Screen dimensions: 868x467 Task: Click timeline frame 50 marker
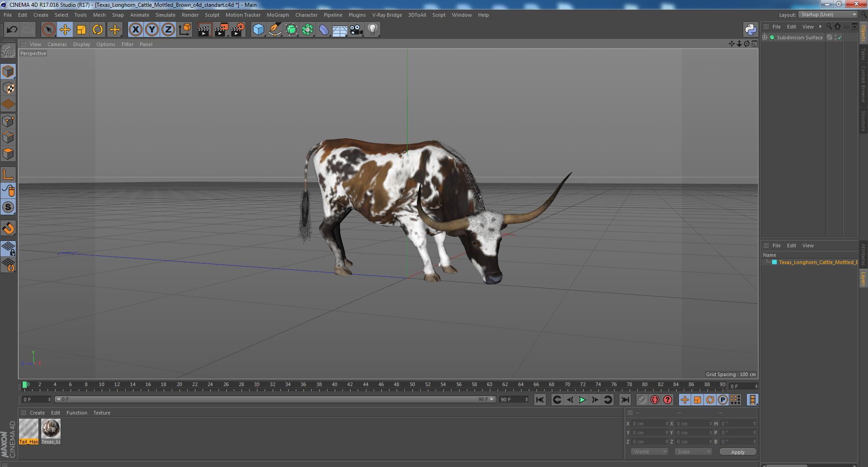pos(412,385)
